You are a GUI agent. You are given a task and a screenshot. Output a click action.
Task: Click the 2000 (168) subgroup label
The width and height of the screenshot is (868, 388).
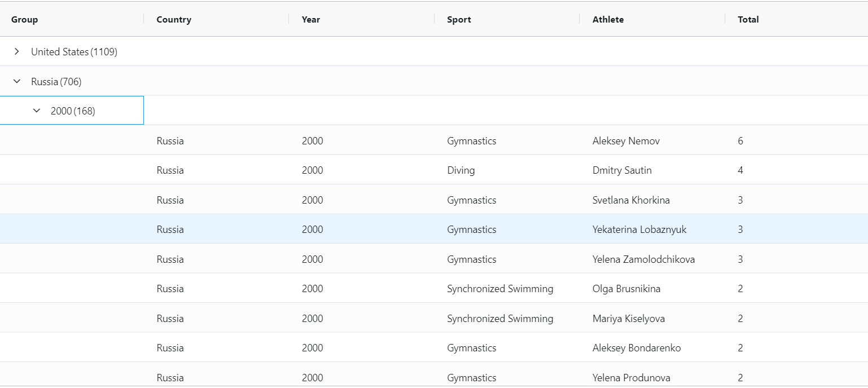[73, 111]
